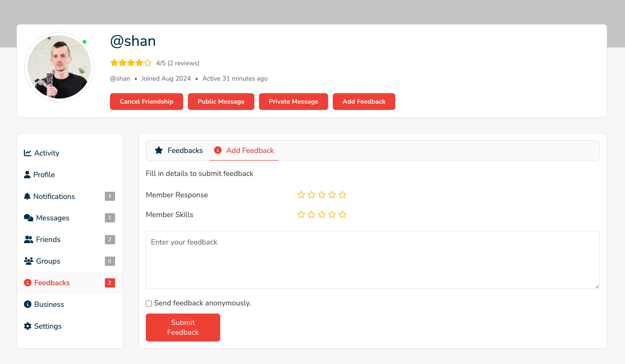Click Cancel Friendship button
This screenshot has height=364, width=625.
point(146,101)
